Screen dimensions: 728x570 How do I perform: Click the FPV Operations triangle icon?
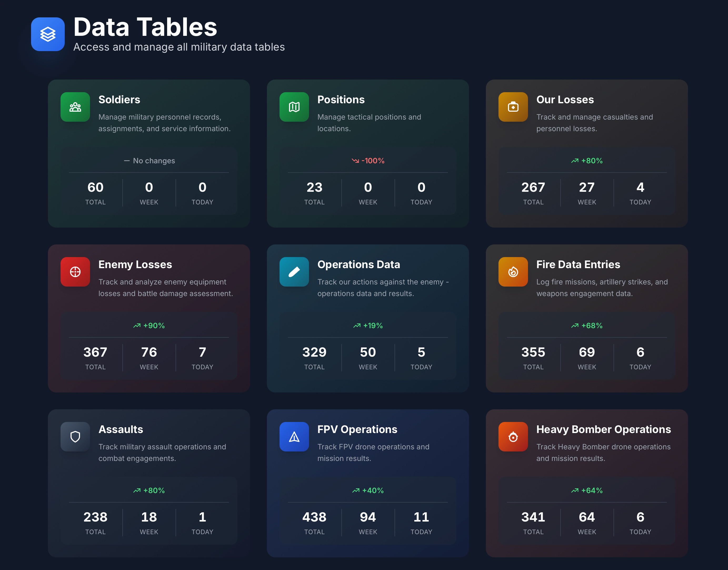(x=294, y=436)
